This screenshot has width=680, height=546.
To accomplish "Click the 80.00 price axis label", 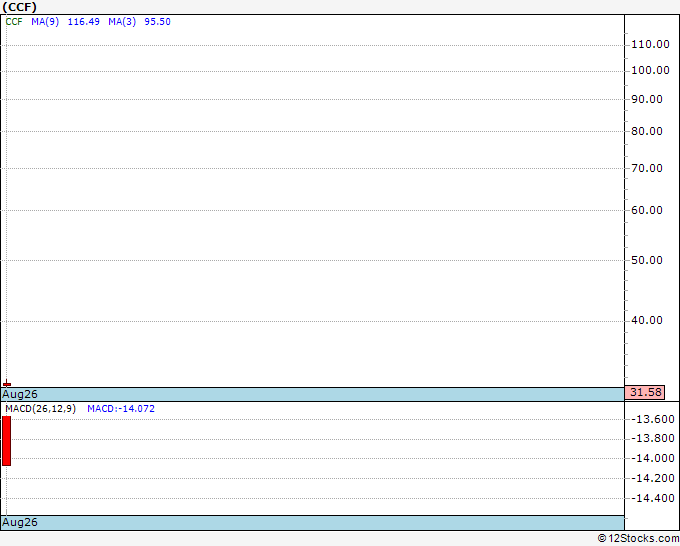I will click(647, 131).
